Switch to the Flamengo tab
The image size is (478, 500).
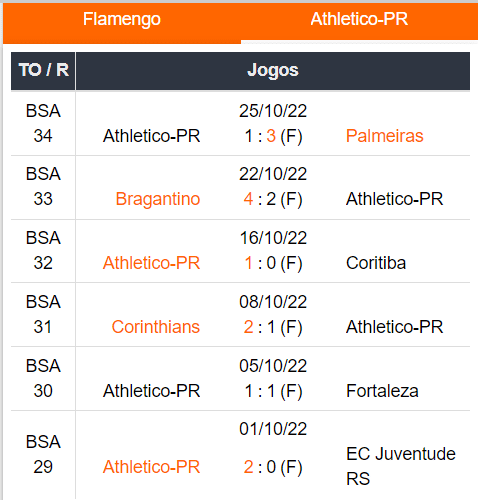122,19
